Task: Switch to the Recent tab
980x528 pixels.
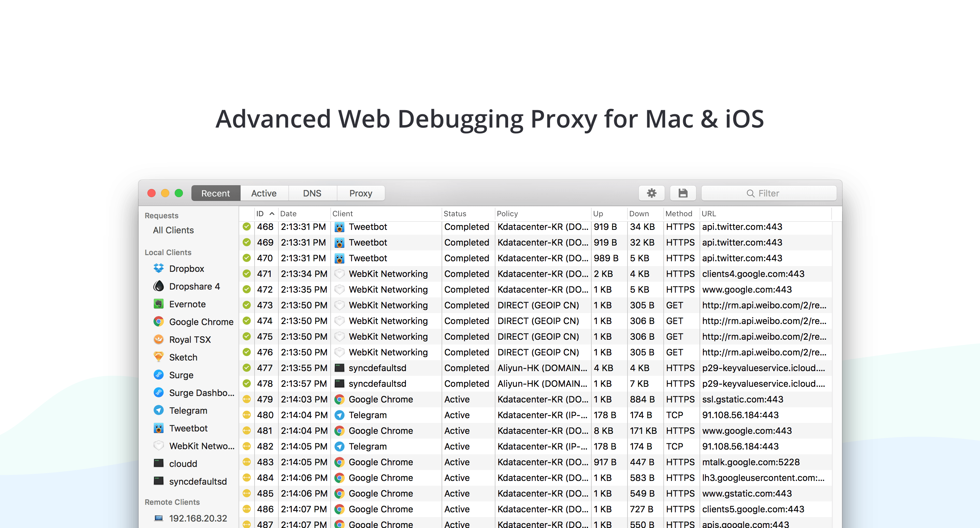Action: click(216, 193)
